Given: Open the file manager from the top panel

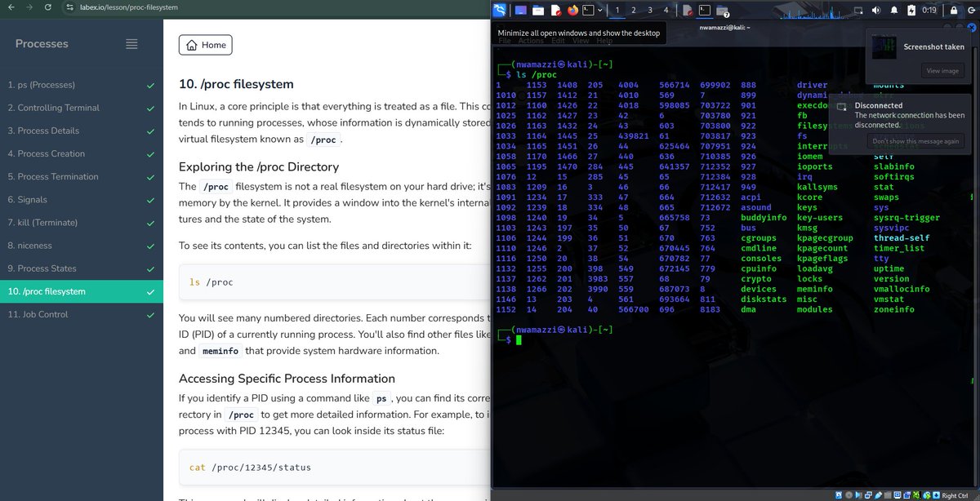Looking at the screenshot, I should (x=538, y=10).
